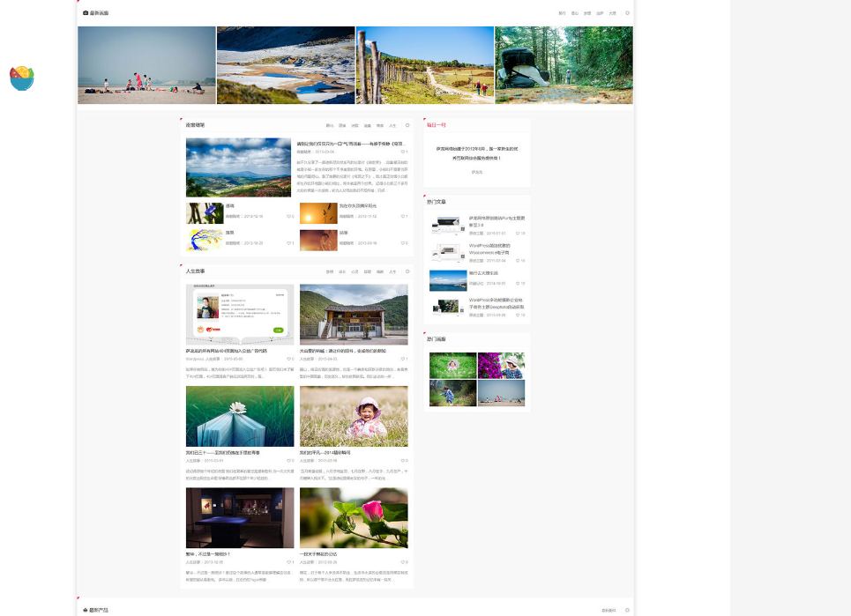Like the 银行五大理生活 popular article
The width and height of the screenshot is (851, 616).
pyautogui.click(x=518, y=284)
